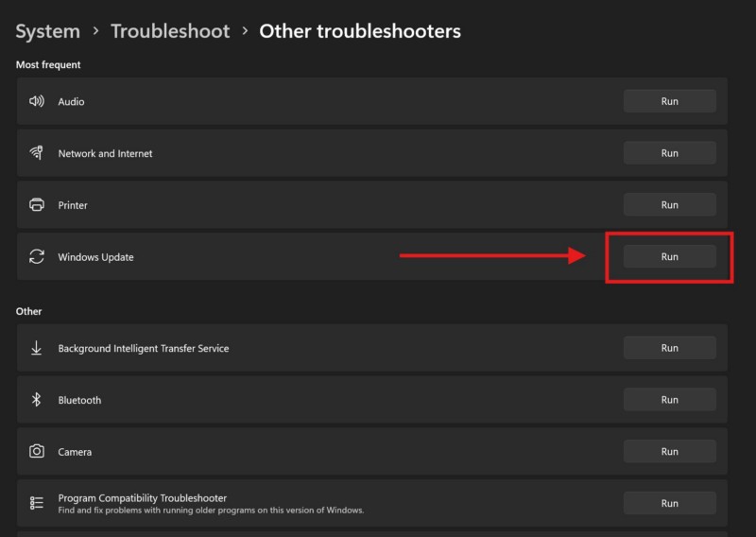Run the Camera troubleshooter
This screenshot has height=537, width=756.
pyautogui.click(x=669, y=452)
